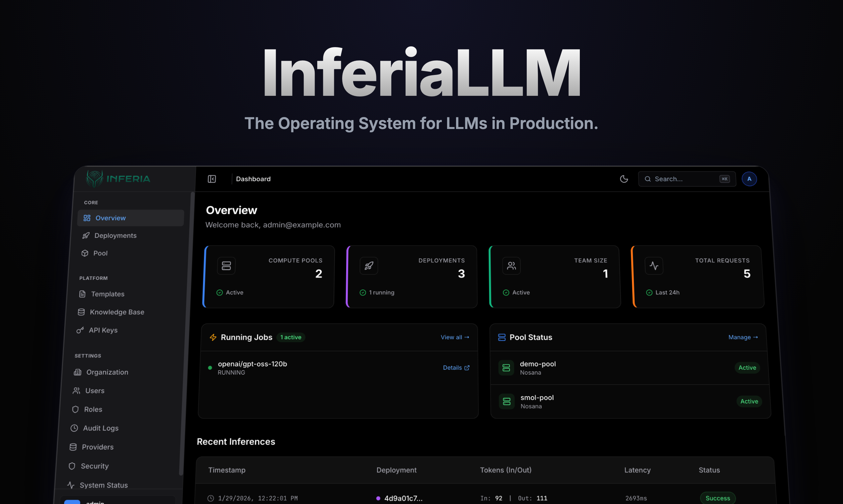The width and height of the screenshot is (843, 504).
Task: Open Details for openai/gpt-oss-120b job
Action: pos(456,367)
